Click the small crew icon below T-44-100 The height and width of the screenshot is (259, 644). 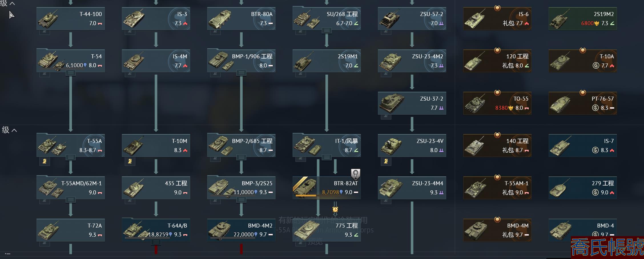pyautogui.click(x=45, y=32)
